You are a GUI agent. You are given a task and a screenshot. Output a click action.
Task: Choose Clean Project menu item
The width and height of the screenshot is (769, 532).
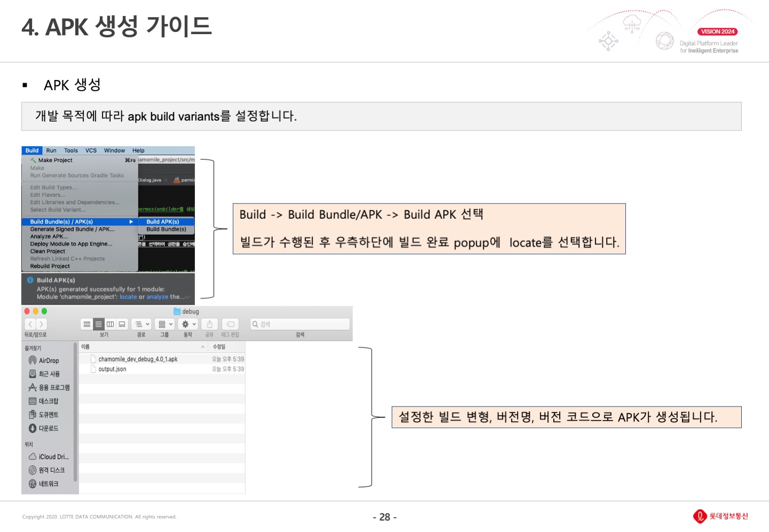pos(80,251)
